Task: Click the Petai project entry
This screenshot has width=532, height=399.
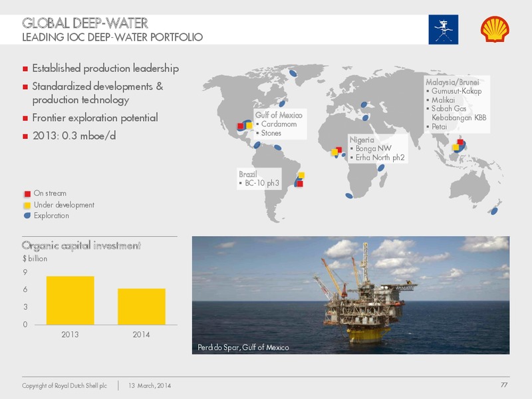Action: click(x=439, y=126)
